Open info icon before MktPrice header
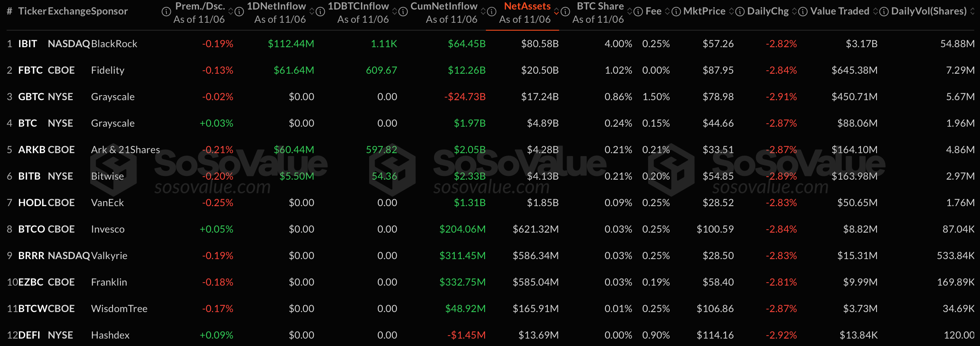 click(676, 12)
